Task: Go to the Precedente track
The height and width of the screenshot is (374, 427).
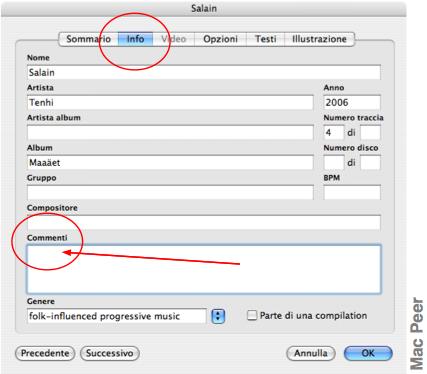Action: tap(45, 353)
